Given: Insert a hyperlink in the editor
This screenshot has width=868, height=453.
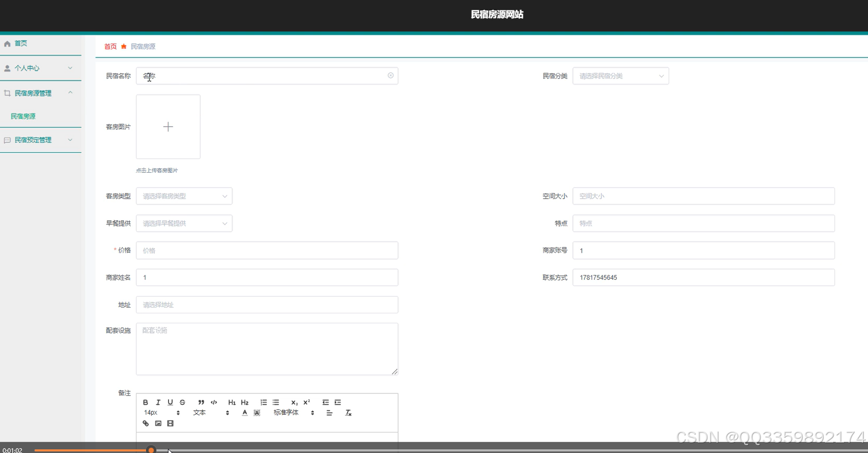Looking at the screenshot, I should (x=145, y=423).
